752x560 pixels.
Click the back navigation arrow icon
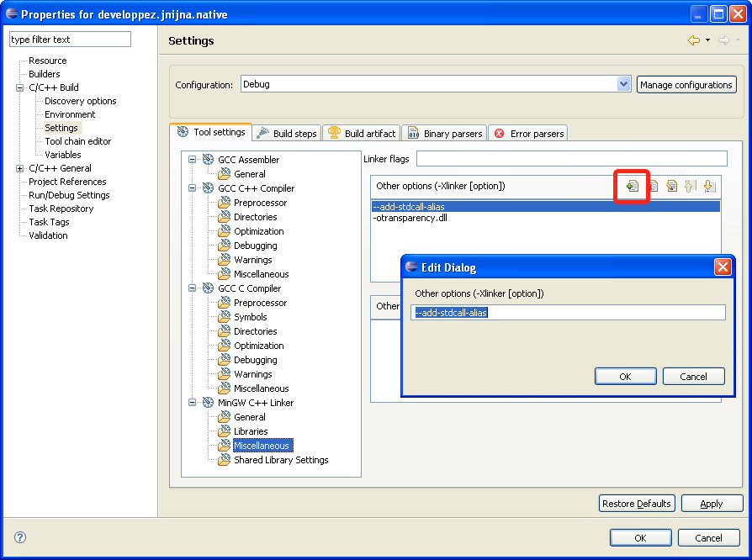693,40
